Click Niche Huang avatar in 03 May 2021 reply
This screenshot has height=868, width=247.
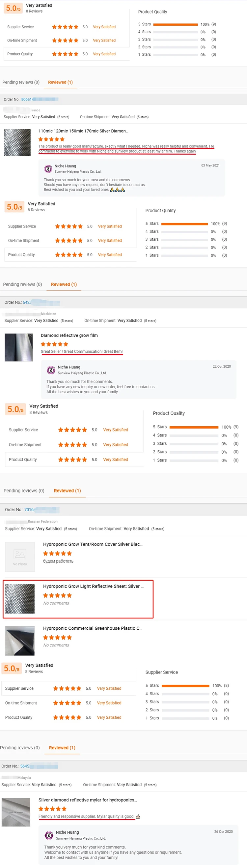click(48, 168)
